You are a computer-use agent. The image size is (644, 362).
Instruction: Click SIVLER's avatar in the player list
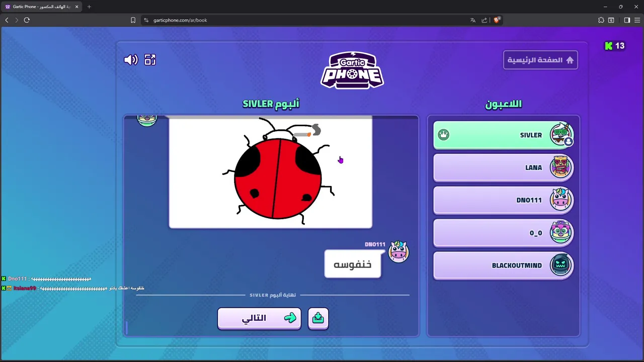coord(560,134)
